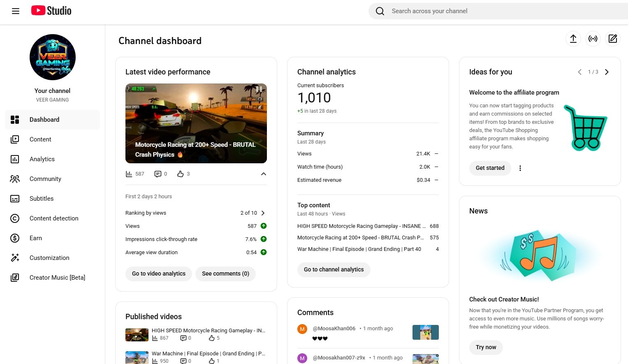
Task: Open the Analytics sidebar item
Action: tap(42, 159)
